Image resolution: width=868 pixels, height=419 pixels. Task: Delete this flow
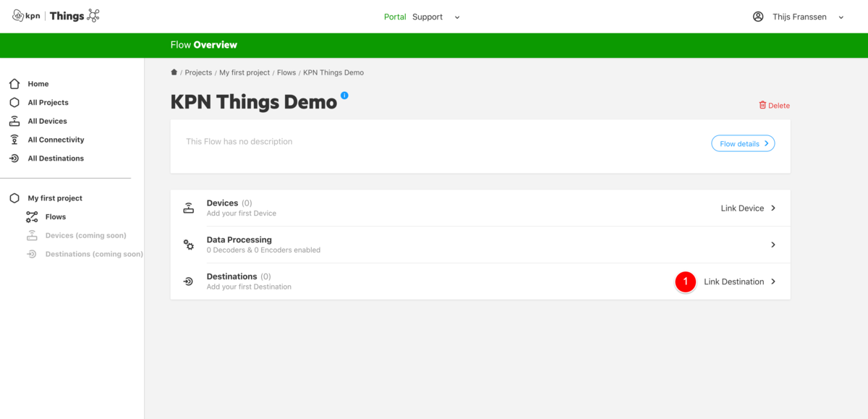click(x=774, y=106)
